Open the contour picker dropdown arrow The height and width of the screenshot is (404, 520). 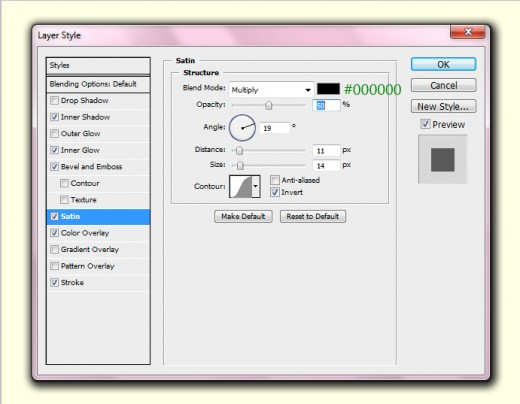click(x=256, y=186)
